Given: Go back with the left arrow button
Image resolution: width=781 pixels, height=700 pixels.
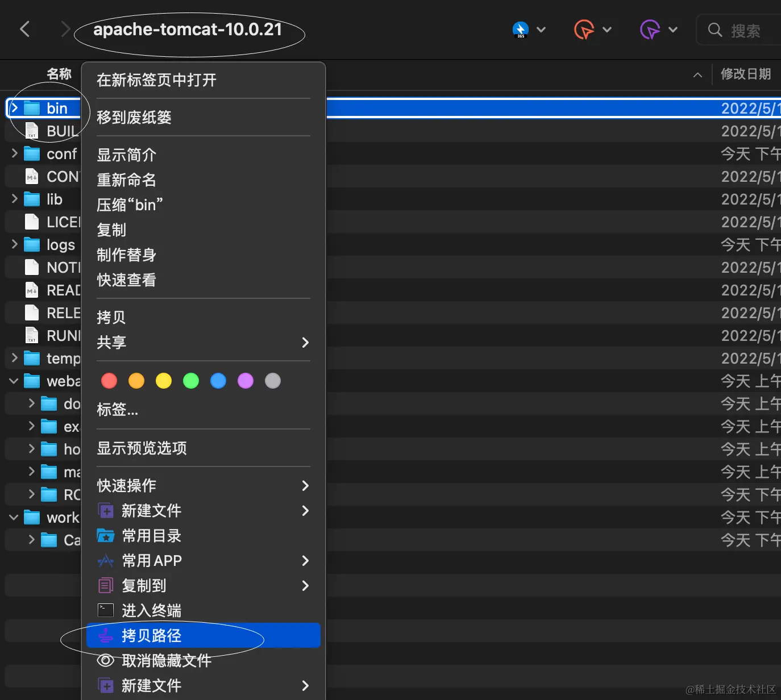Looking at the screenshot, I should point(24,29).
